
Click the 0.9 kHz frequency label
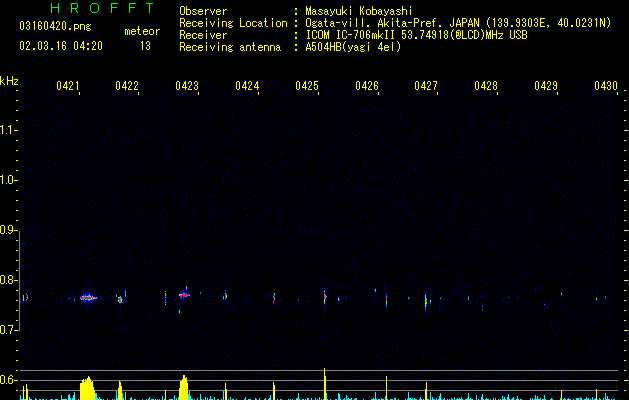coord(8,230)
